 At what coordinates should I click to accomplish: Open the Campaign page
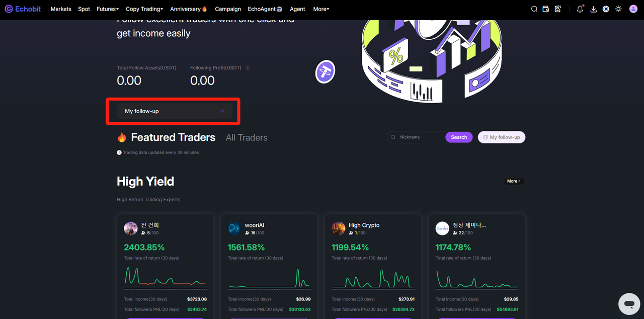[228, 9]
